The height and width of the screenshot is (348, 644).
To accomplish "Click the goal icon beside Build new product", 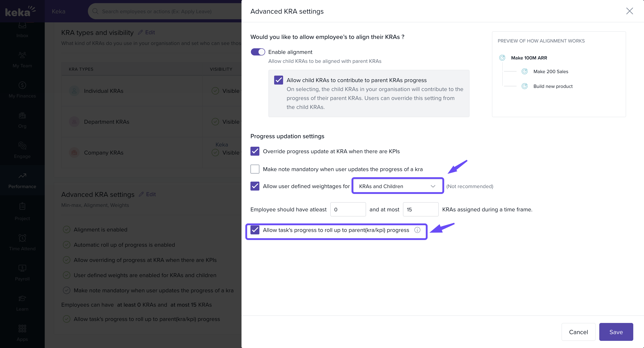I will coord(525,86).
